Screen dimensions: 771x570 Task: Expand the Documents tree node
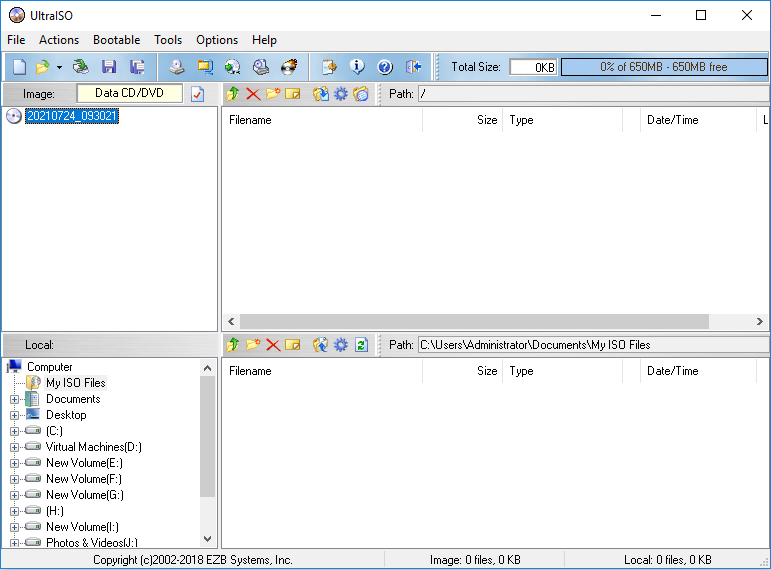[x=14, y=399]
